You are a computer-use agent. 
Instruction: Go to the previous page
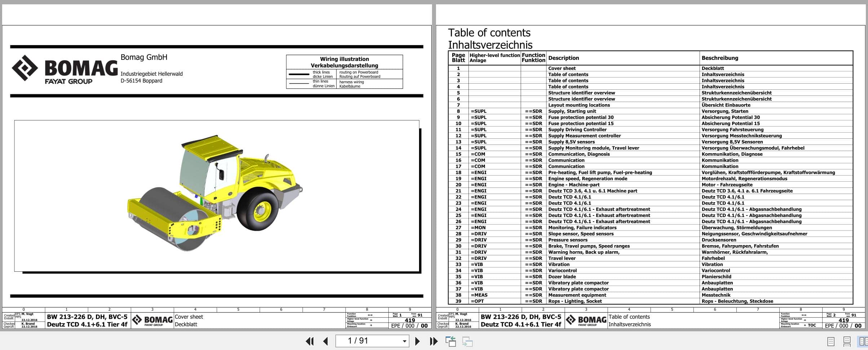pos(326,341)
